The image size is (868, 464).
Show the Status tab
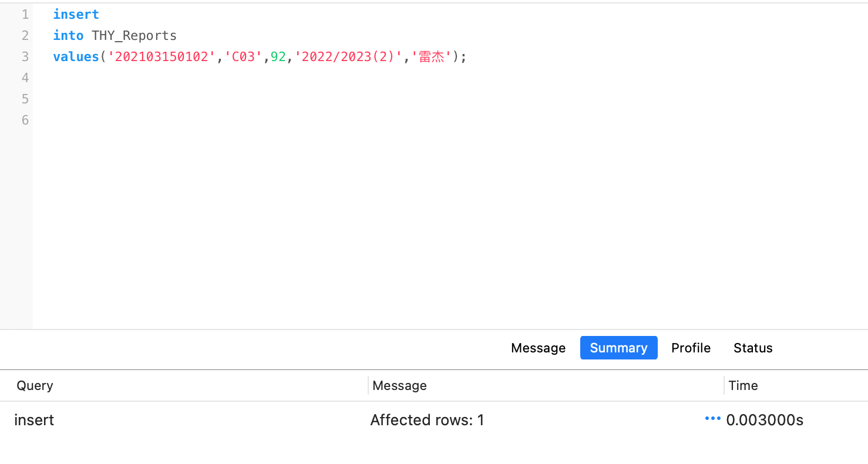pyautogui.click(x=753, y=348)
